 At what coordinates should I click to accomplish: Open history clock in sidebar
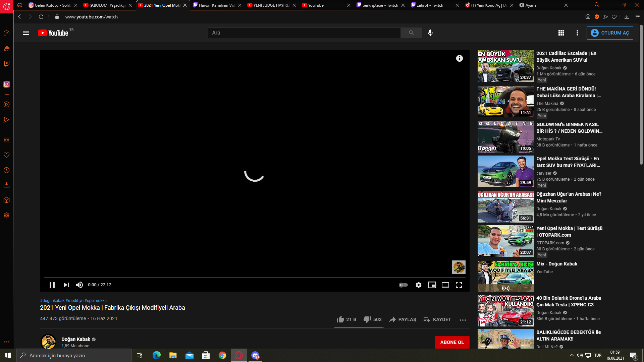click(x=7, y=170)
